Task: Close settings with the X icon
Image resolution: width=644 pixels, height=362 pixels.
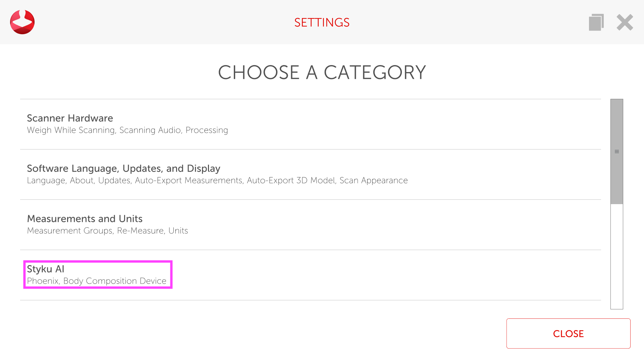Action: [x=625, y=22]
